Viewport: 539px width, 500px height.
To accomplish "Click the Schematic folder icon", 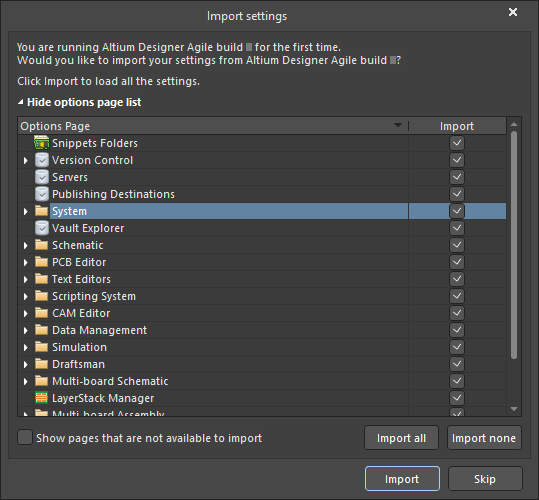I will [x=42, y=245].
